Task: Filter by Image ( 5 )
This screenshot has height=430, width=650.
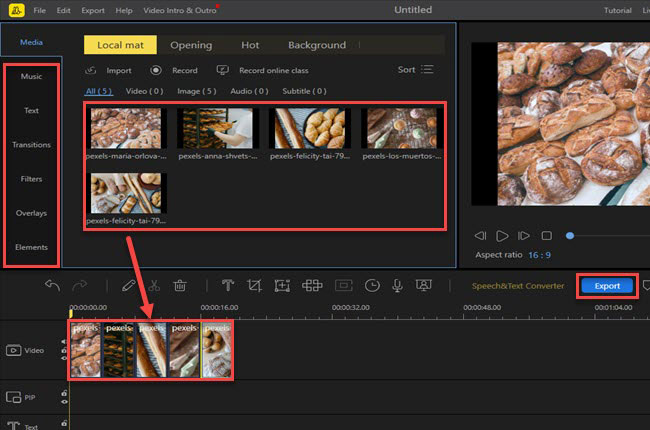Action: [x=197, y=91]
